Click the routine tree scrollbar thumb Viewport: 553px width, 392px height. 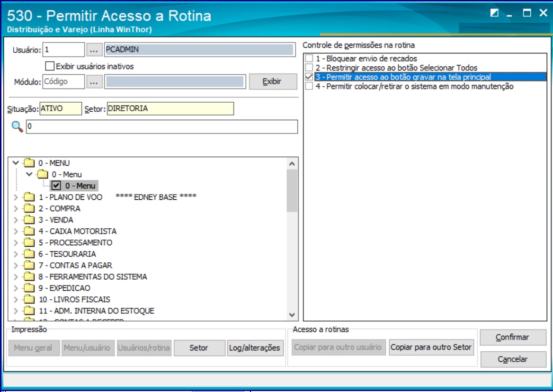(x=292, y=191)
